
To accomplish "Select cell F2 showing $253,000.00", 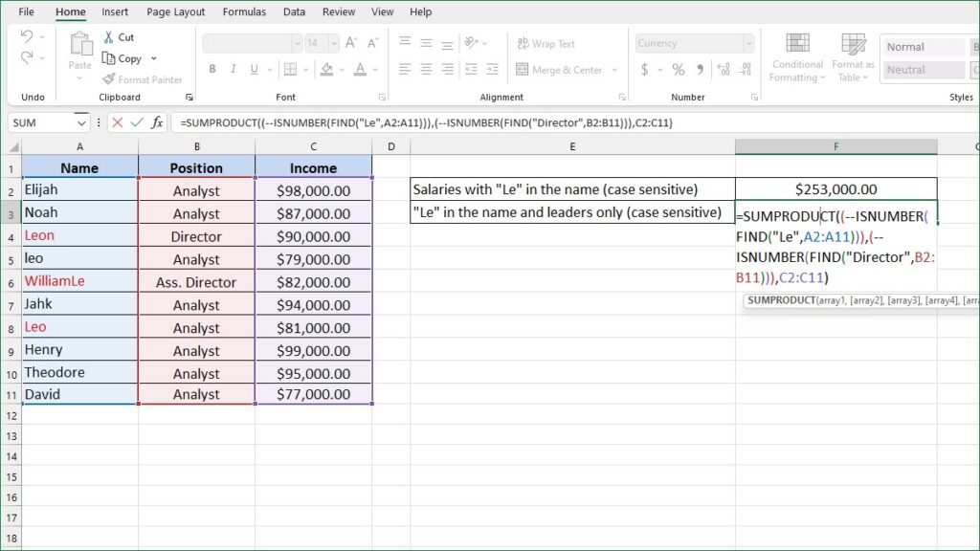I will 835,189.
